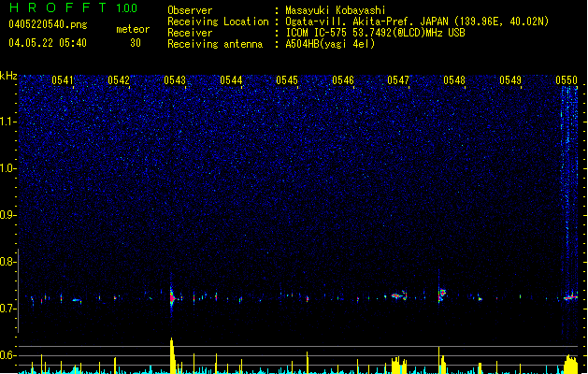The height and width of the screenshot is (374, 588).
Task: Click the 0541 time marker
Action: click(x=63, y=80)
